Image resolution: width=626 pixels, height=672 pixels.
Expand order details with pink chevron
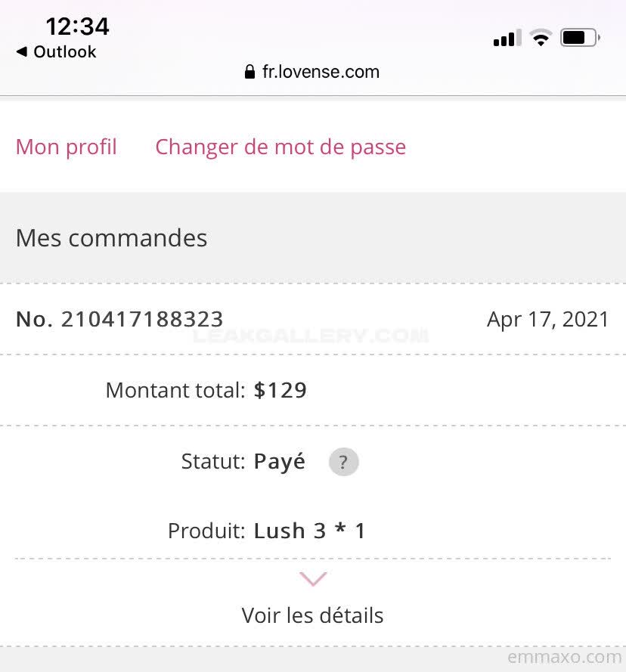click(313, 580)
